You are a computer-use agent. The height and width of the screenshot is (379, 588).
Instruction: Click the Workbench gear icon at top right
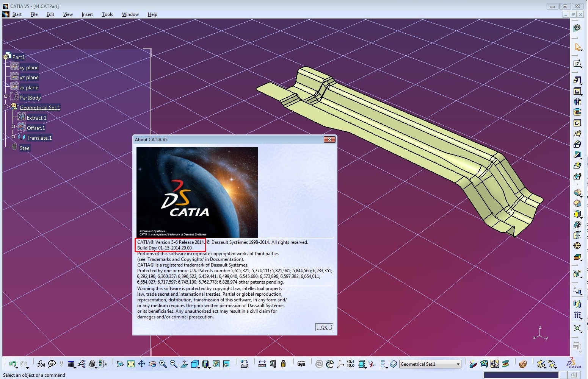[x=577, y=28]
